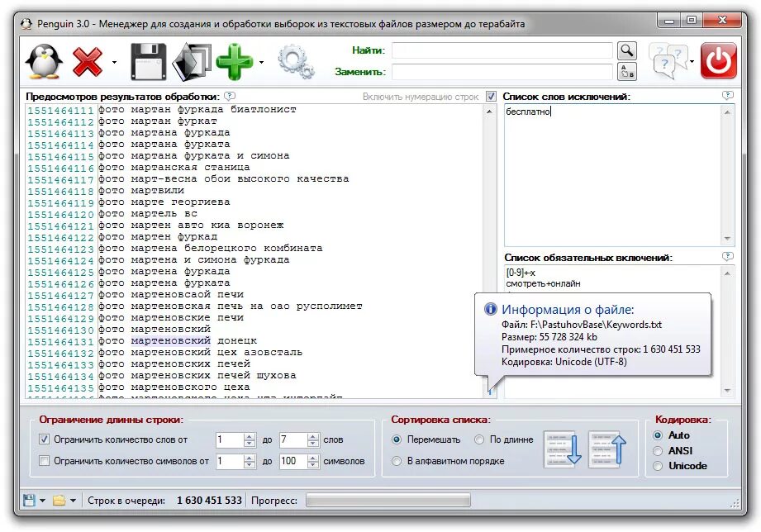
Task: Click the status bar save disk icon
Action: [29, 500]
